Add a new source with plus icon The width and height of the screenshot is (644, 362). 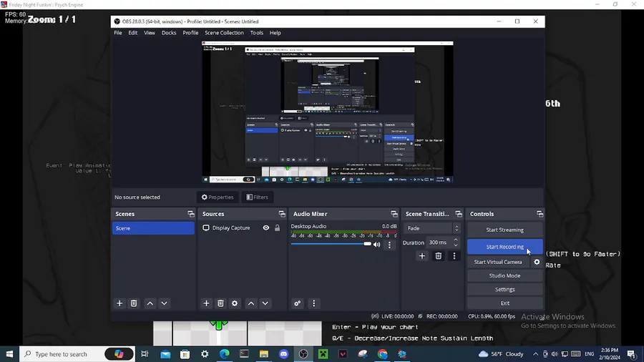click(x=206, y=303)
